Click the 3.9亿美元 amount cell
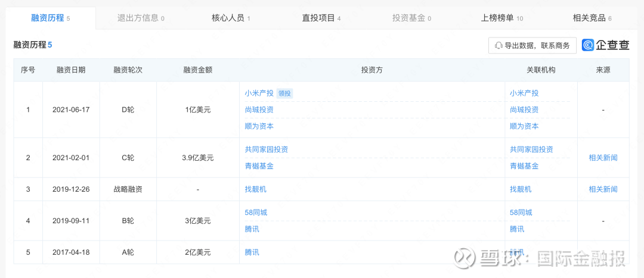The image size is (644, 278). (x=197, y=157)
